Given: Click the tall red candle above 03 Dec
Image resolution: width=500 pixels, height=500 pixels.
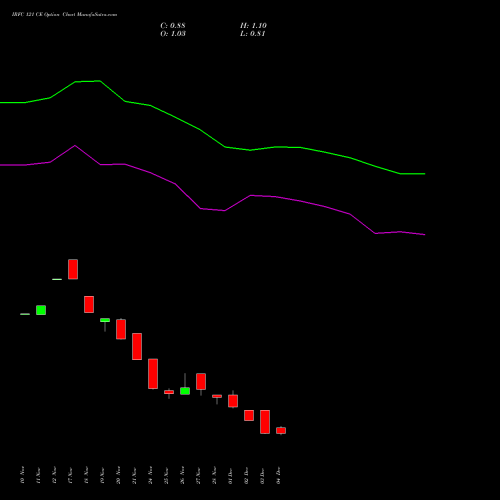Looking at the screenshot, I should pos(265,422).
